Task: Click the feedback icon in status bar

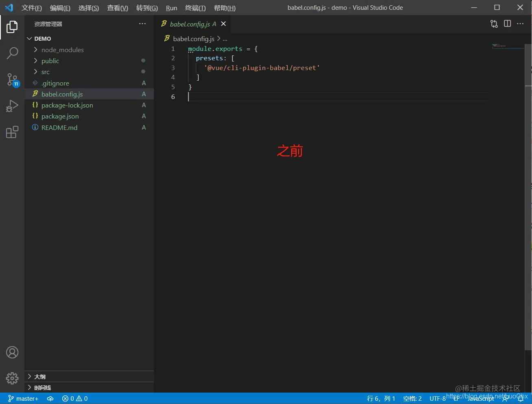Action: click(505, 398)
